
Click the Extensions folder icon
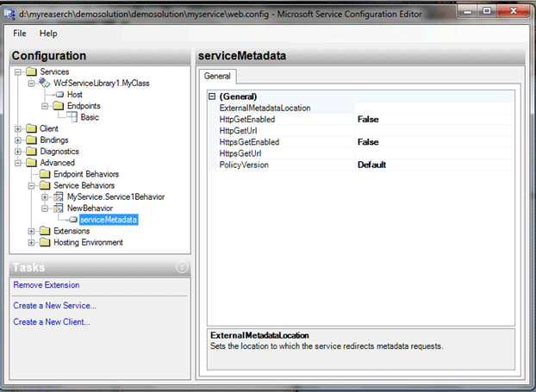click(45, 232)
